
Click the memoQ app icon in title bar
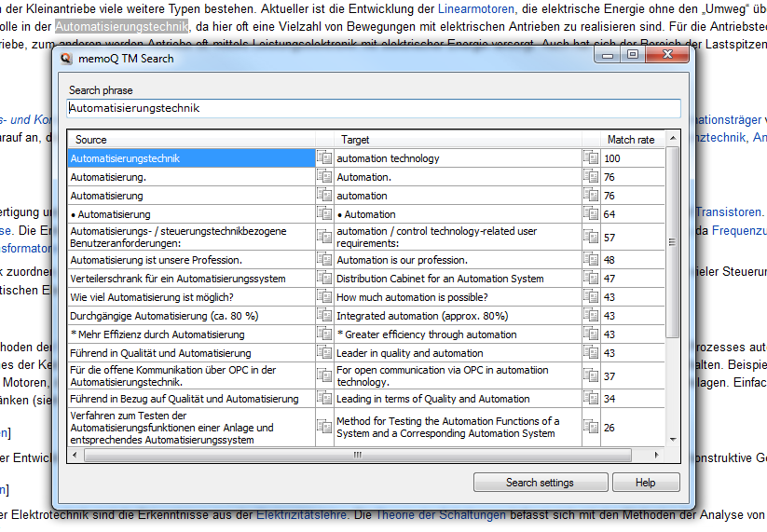pyautogui.click(x=66, y=59)
